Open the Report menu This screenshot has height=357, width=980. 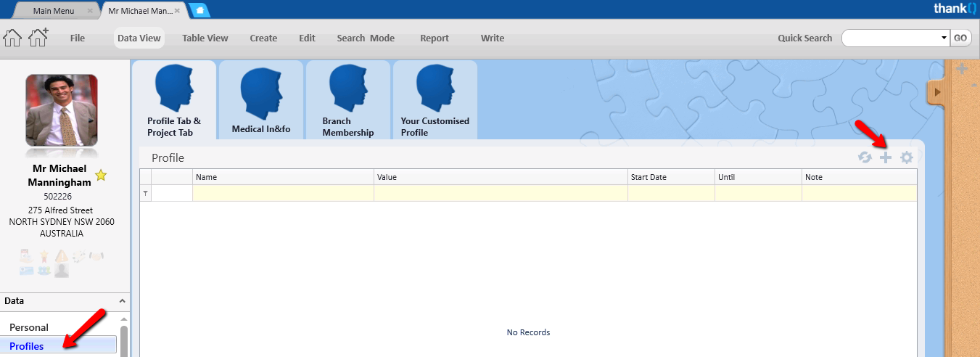435,38
